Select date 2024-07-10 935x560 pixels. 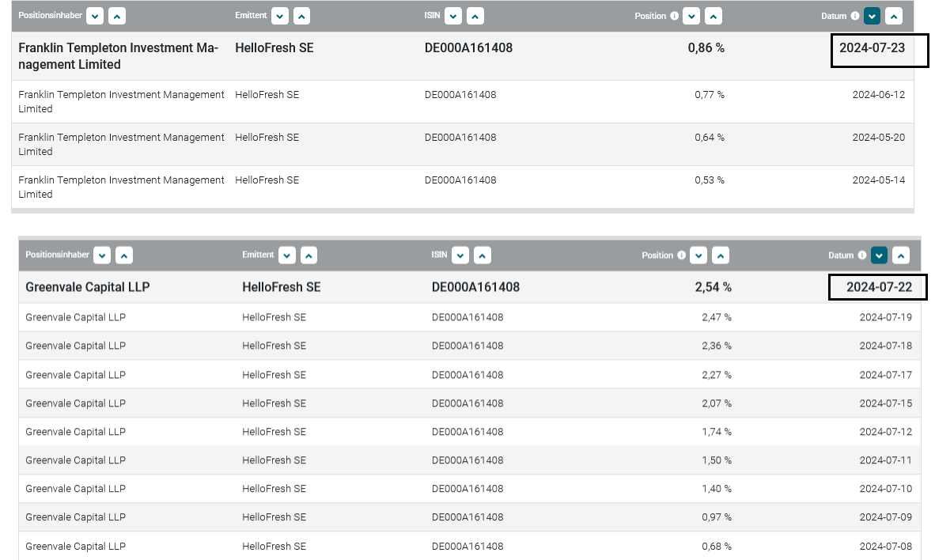pyautogui.click(x=885, y=490)
